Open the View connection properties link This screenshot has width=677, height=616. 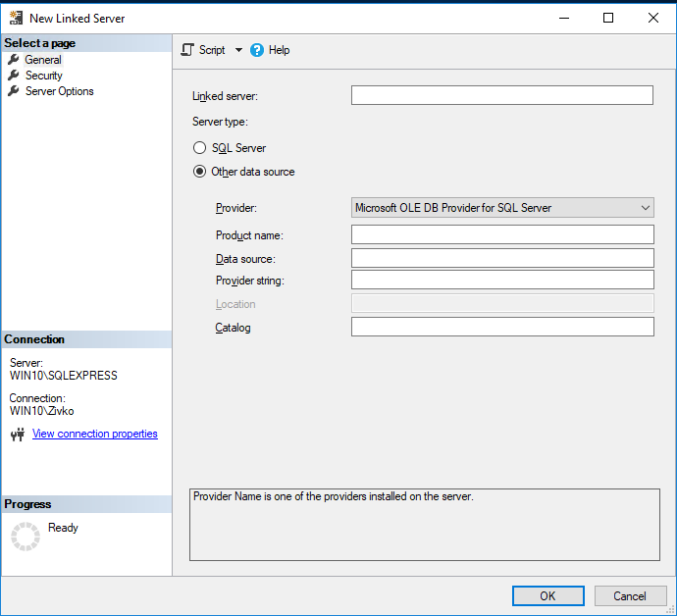[95, 434]
